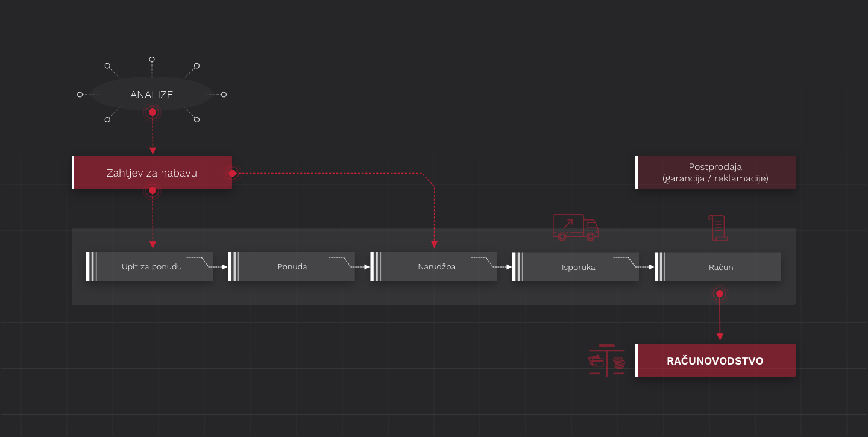Click the red pulse dot below ANALIZE

pos(153,112)
